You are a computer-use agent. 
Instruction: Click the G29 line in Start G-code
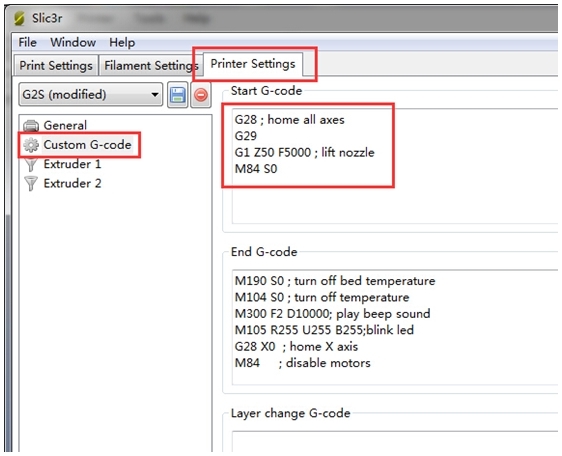246,136
